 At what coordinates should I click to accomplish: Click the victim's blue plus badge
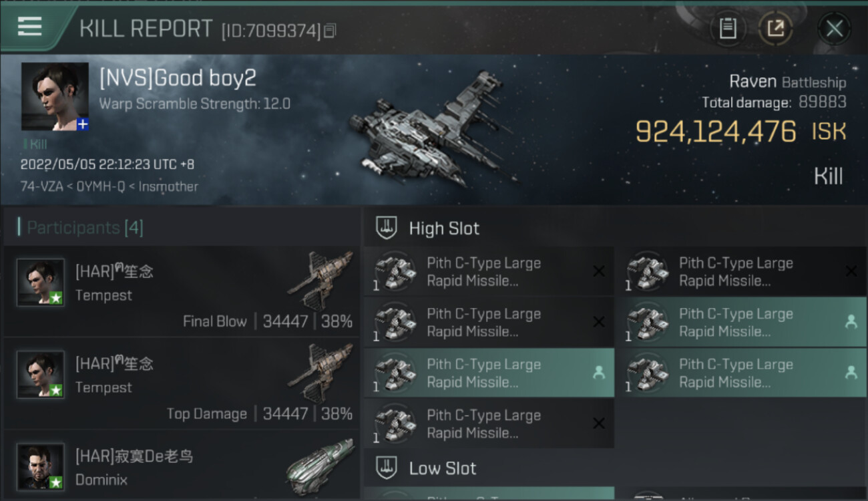point(83,124)
